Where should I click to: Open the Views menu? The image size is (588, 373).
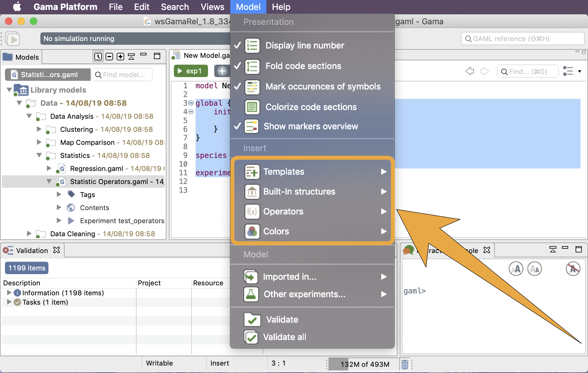tap(212, 7)
